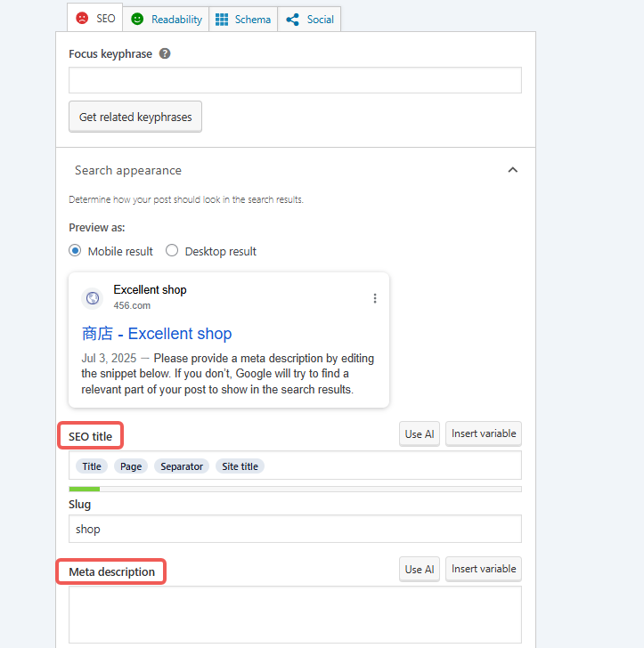Click the Focus keyphrase help question icon
The image size is (644, 648).
(165, 53)
